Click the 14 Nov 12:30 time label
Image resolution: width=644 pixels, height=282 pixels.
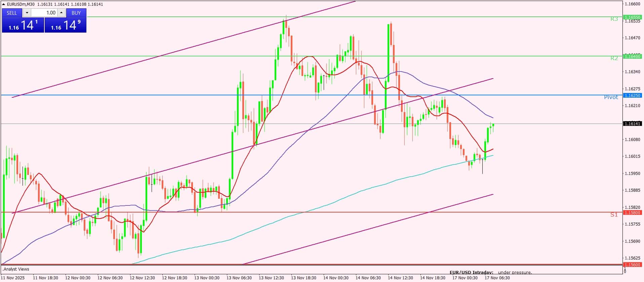(x=400, y=278)
